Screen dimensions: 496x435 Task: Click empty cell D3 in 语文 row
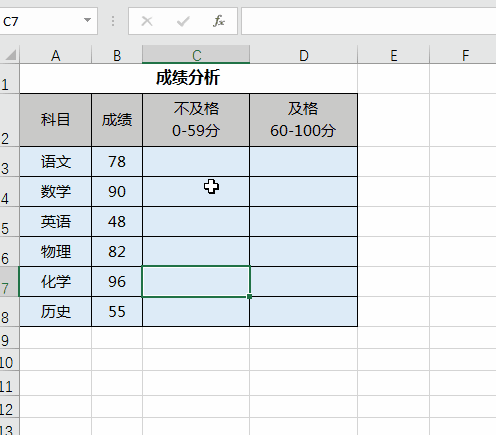303,162
